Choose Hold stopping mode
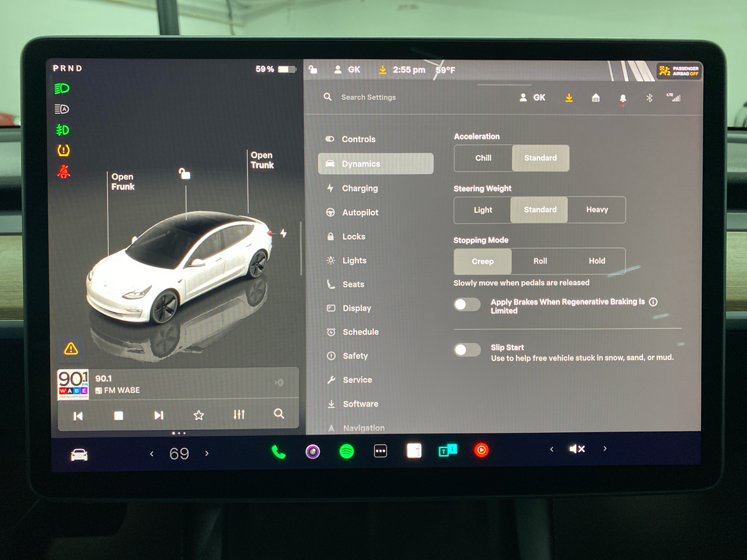747x560 pixels. 596,261
